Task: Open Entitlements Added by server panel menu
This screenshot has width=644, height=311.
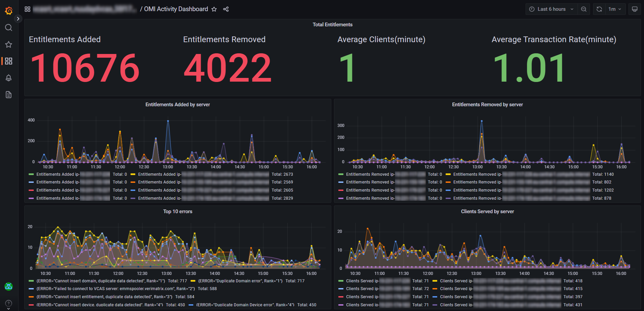Action: tap(178, 105)
